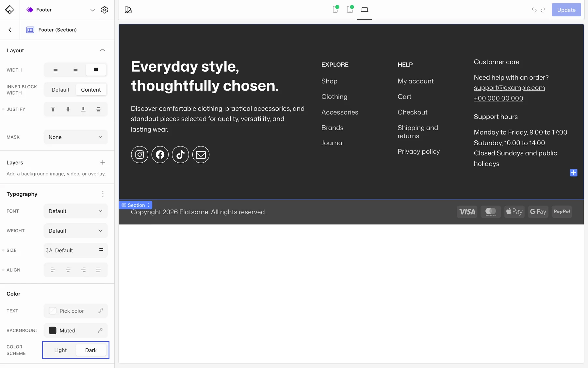Add a new layer with plus icon
Image resolution: width=588 pixels, height=368 pixels.
pyautogui.click(x=103, y=162)
